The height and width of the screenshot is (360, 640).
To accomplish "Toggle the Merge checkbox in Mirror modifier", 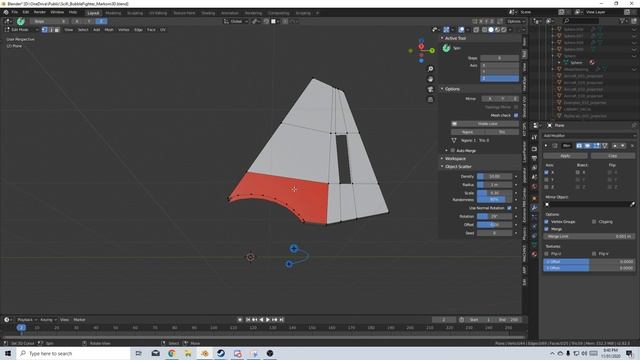I will coord(547,229).
